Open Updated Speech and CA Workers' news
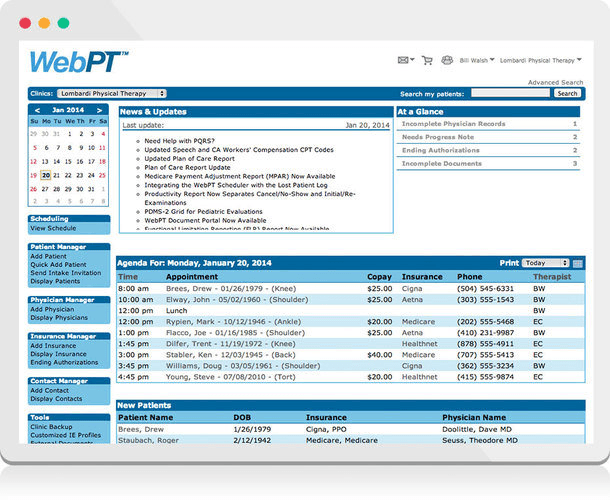 [x=239, y=150]
